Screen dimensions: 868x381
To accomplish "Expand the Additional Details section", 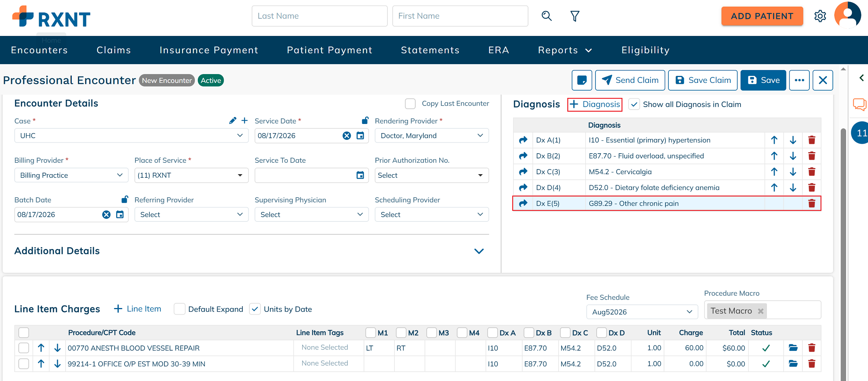I will 479,251.
